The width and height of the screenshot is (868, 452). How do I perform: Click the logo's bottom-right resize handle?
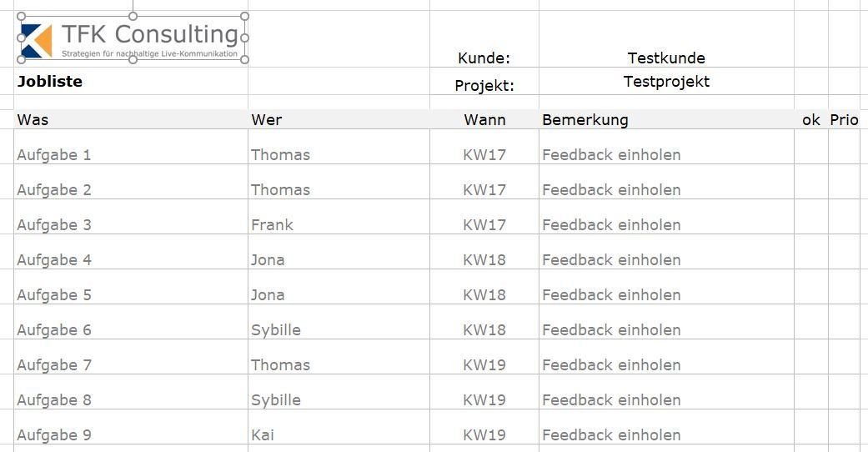coord(244,60)
